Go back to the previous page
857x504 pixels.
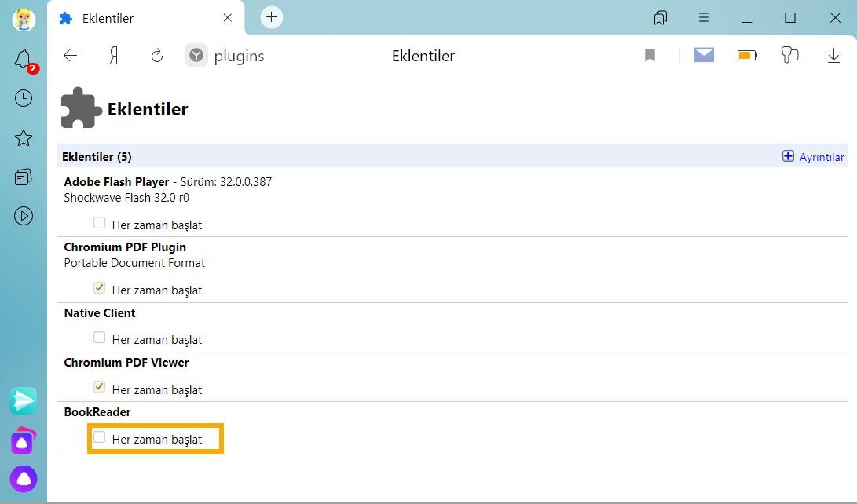(71, 55)
